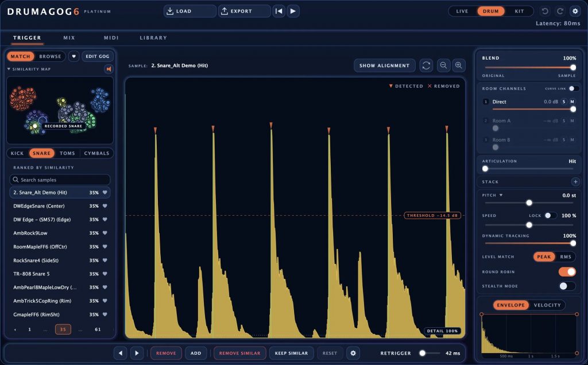Screen dimensions: 588x365
Task: Select the TOMS category tab
Action: click(x=67, y=153)
